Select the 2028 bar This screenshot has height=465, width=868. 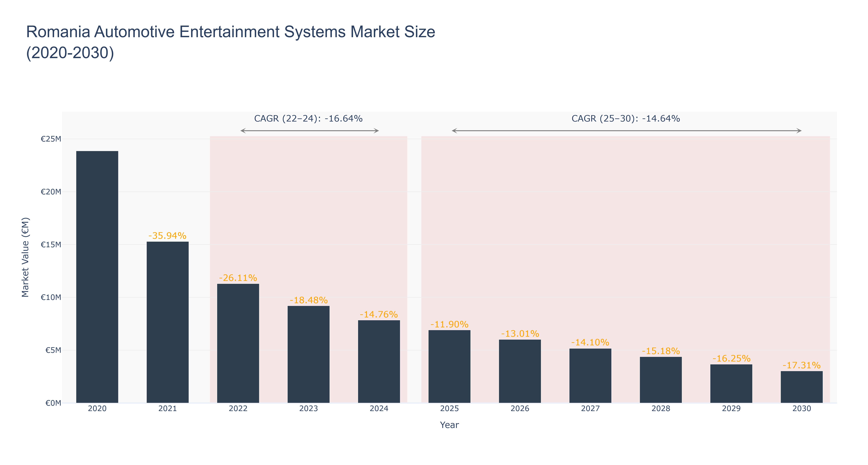pos(660,379)
